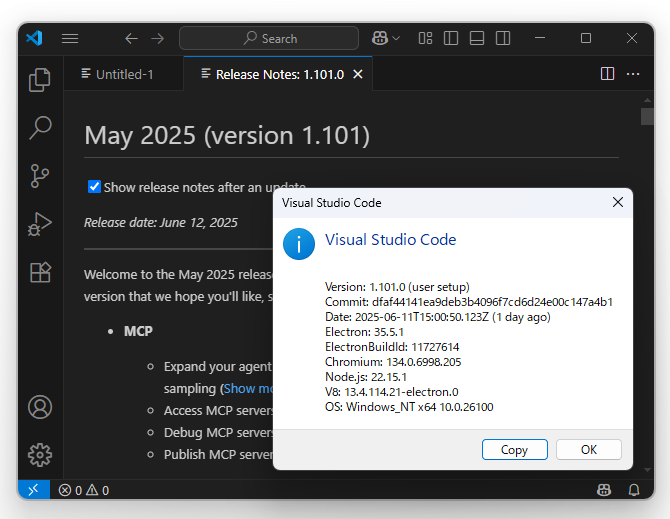The image size is (670, 519).
Task: Open editor More Actions ellipsis
Action: pos(633,74)
